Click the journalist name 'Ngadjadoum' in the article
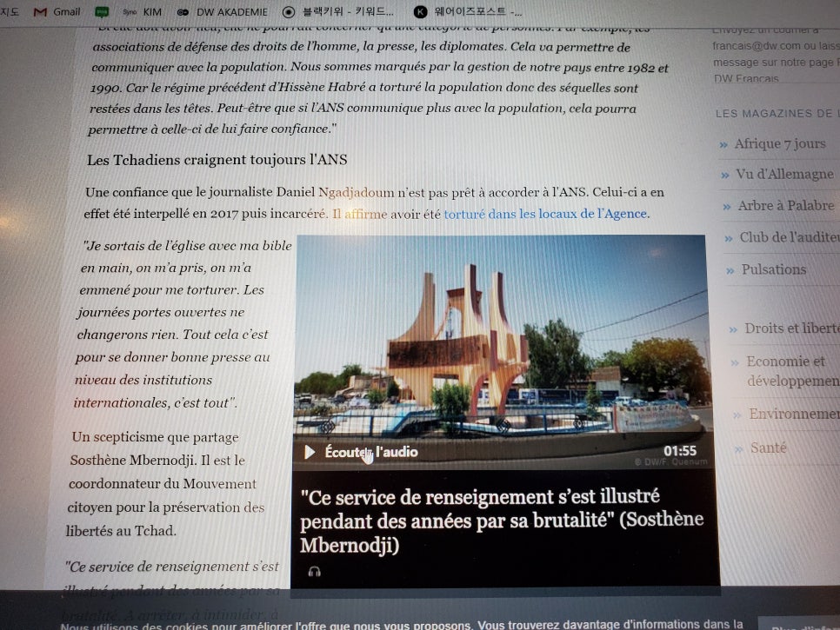 357,192
